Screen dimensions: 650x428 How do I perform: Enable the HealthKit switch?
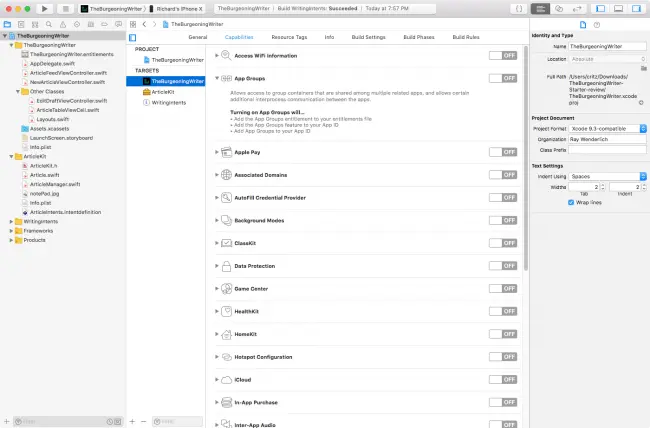[503, 311]
